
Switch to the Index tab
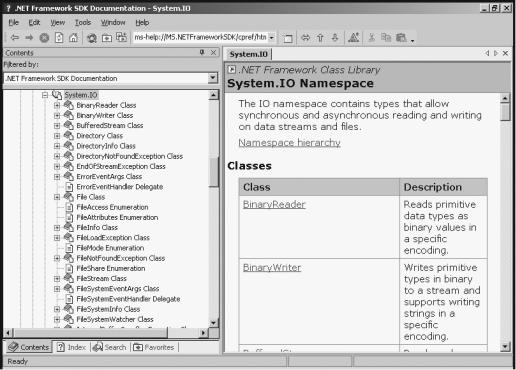[71, 347]
